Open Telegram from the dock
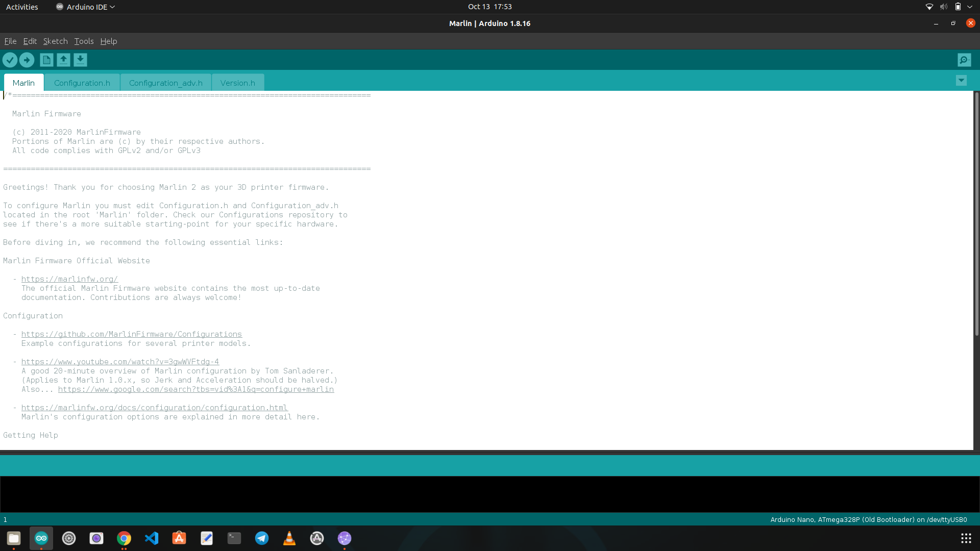980x551 pixels. coord(261,538)
